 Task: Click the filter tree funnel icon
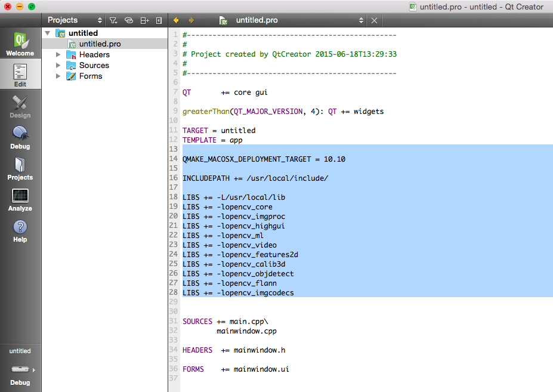click(x=113, y=20)
